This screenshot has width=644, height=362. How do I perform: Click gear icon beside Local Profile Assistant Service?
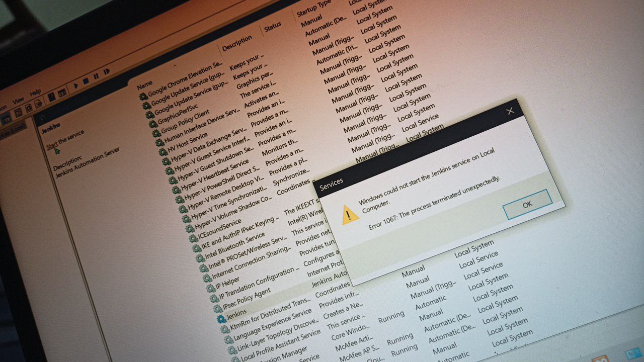point(235,359)
